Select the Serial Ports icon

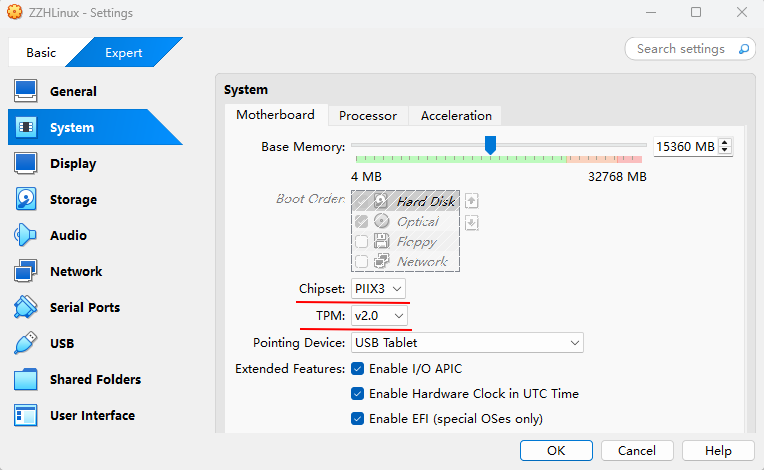coord(25,307)
